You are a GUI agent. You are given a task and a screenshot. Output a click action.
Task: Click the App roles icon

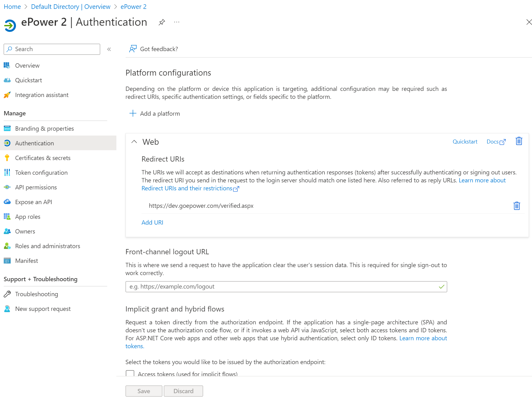coord(7,217)
